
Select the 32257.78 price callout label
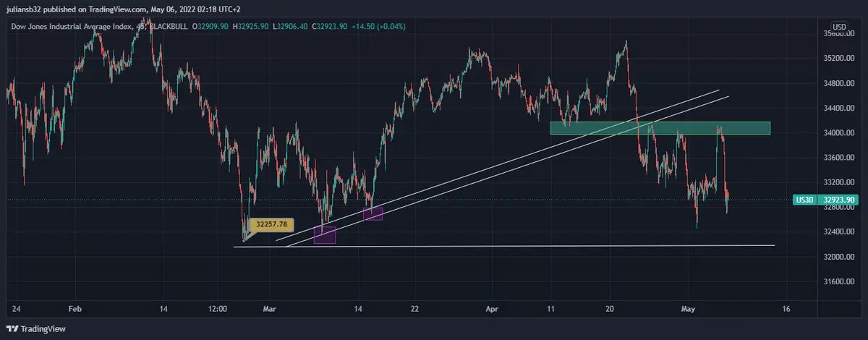tap(271, 224)
